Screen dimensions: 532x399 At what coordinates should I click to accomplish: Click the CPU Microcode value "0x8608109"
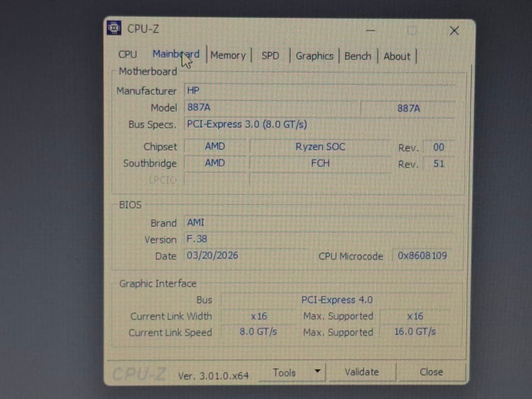422,255
